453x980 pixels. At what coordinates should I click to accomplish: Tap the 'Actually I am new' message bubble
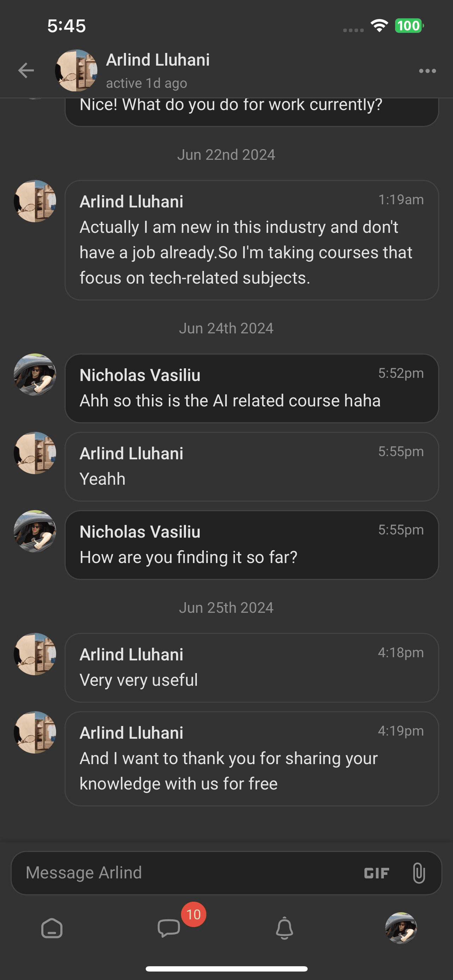tap(252, 240)
